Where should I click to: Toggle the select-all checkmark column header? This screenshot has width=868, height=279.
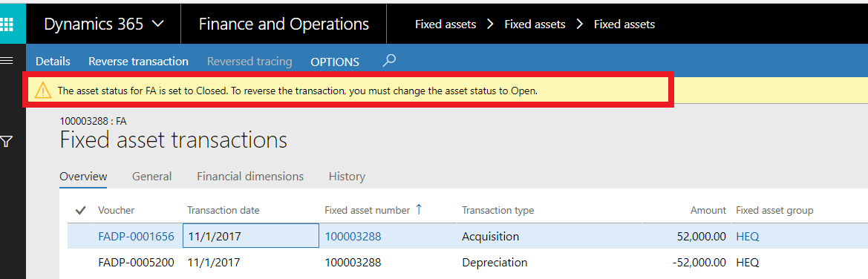(80, 210)
